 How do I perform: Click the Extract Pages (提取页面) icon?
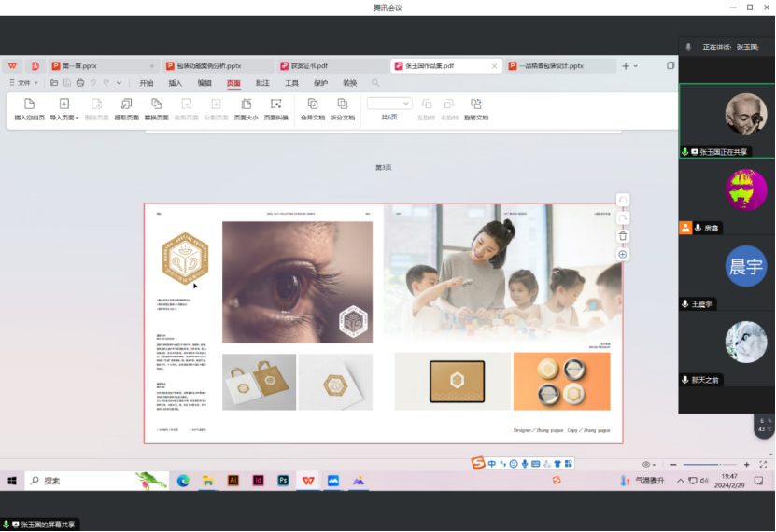126,105
